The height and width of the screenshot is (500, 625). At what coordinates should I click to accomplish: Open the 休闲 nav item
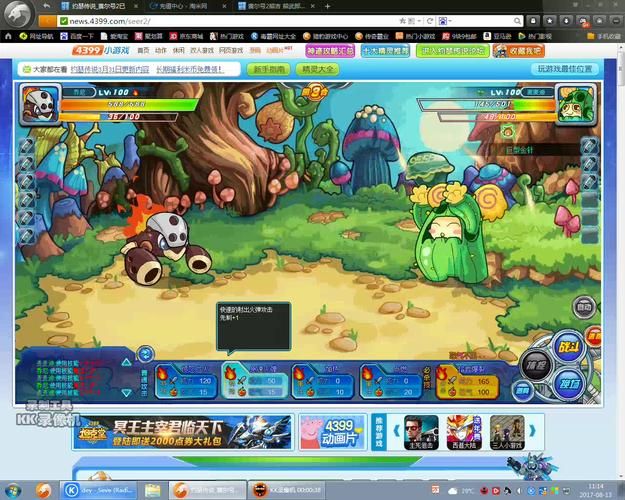coord(179,51)
